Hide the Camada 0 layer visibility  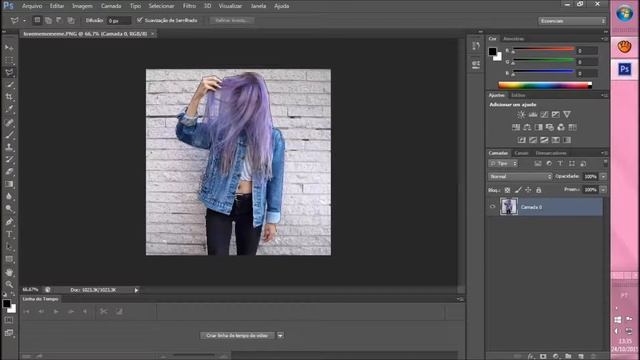pyautogui.click(x=492, y=207)
